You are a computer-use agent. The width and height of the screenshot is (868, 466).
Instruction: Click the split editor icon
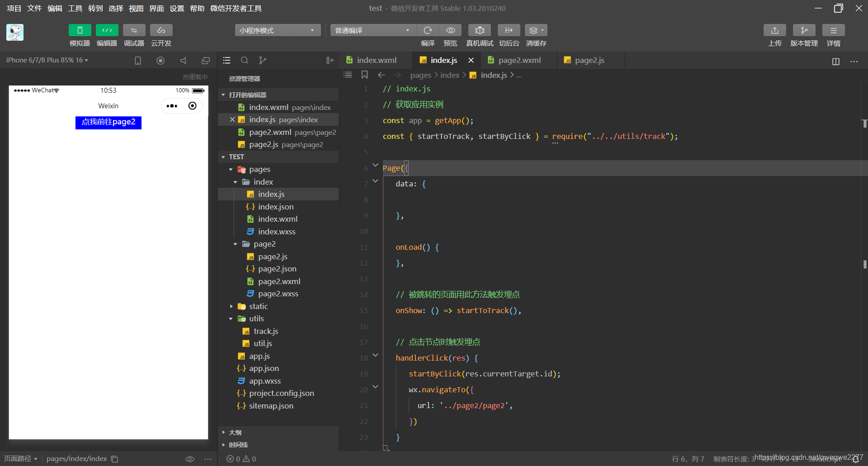click(836, 62)
